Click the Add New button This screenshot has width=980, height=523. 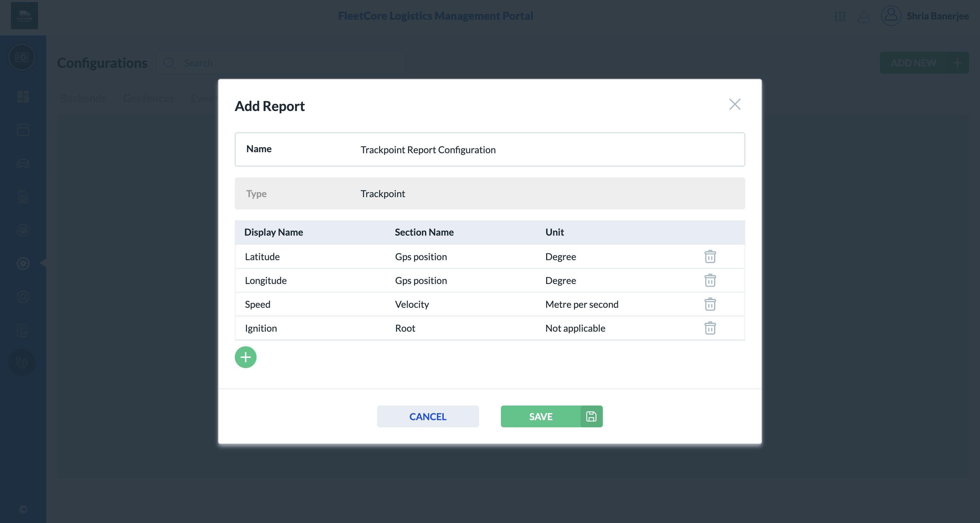924,63
